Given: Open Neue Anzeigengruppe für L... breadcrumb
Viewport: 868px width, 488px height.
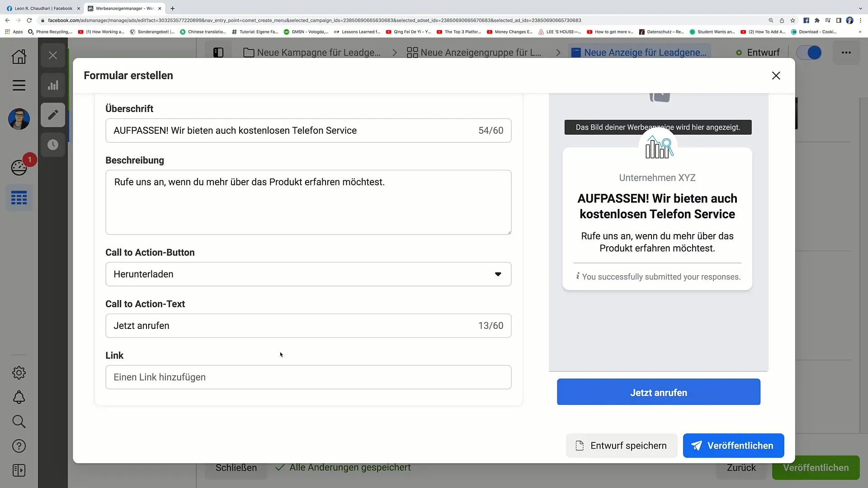Looking at the screenshot, I should [474, 52].
